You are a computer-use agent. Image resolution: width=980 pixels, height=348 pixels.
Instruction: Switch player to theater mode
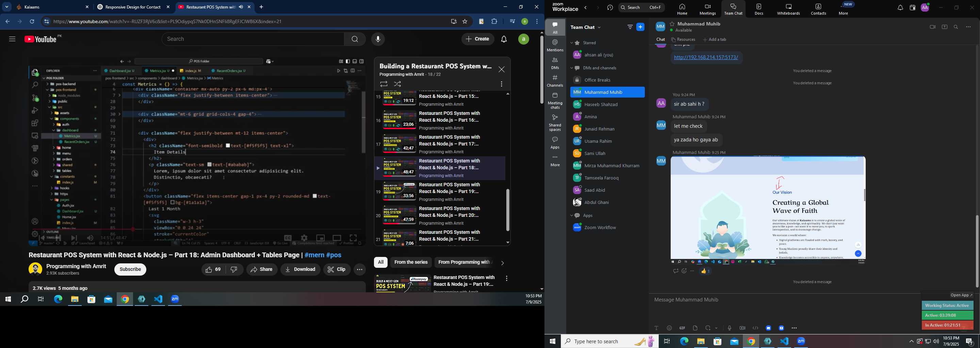pos(337,238)
